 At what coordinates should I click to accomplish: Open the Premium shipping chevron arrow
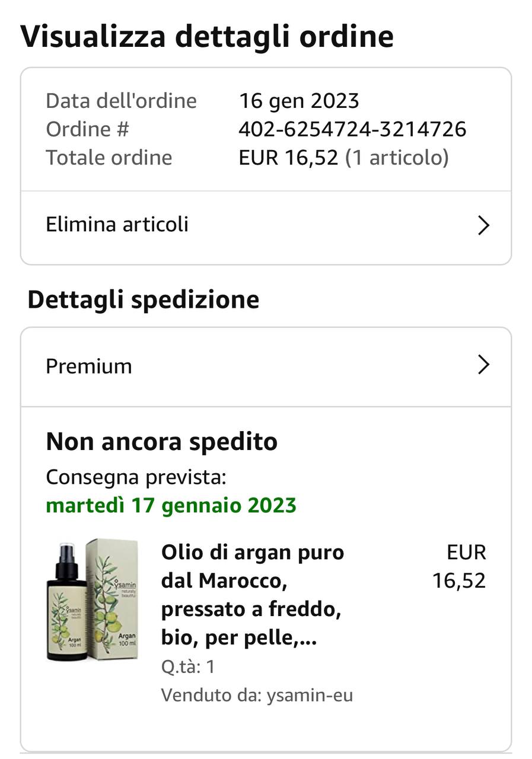click(x=483, y=365)
